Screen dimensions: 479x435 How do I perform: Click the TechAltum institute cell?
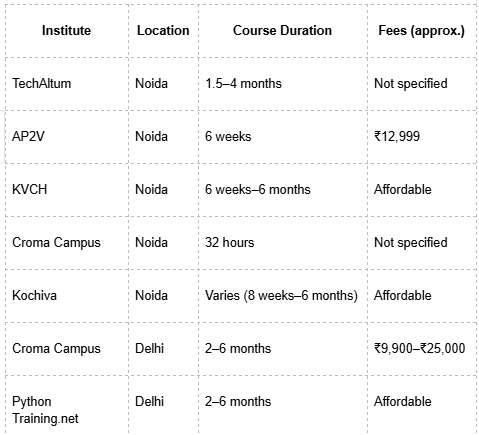66,84
